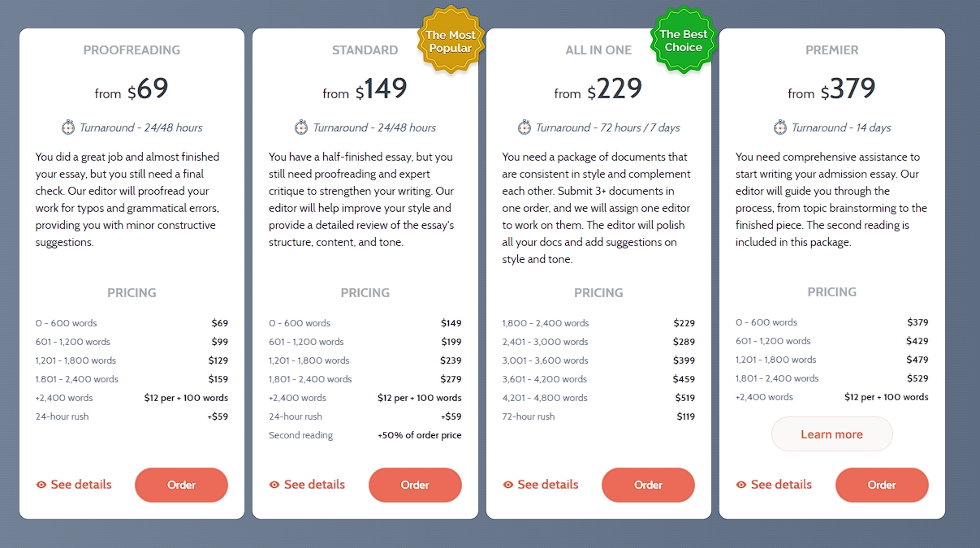Screen dimensions: 980x548
Task: Order the Proofreading package
Action: coord(181,485)
